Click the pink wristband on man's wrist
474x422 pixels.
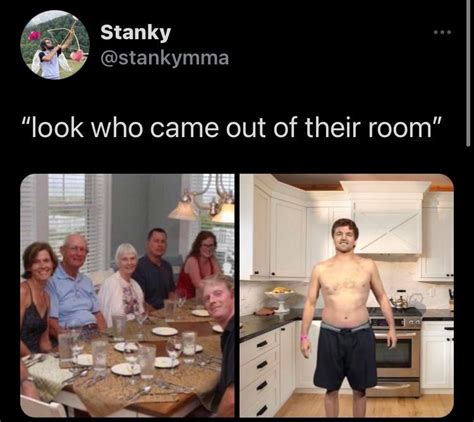pos(304,338)
